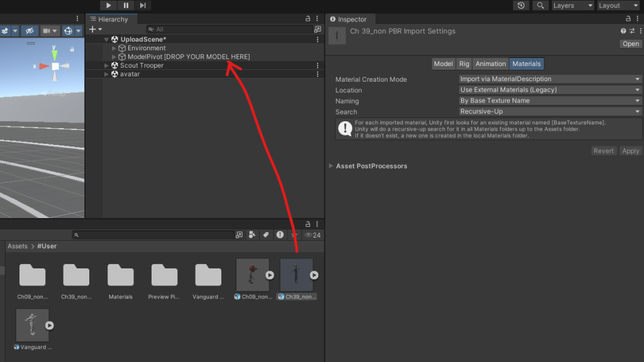Viewport: 644px width, 362px height.
Task: Click the global search magnifier icon
Action: 540,6
